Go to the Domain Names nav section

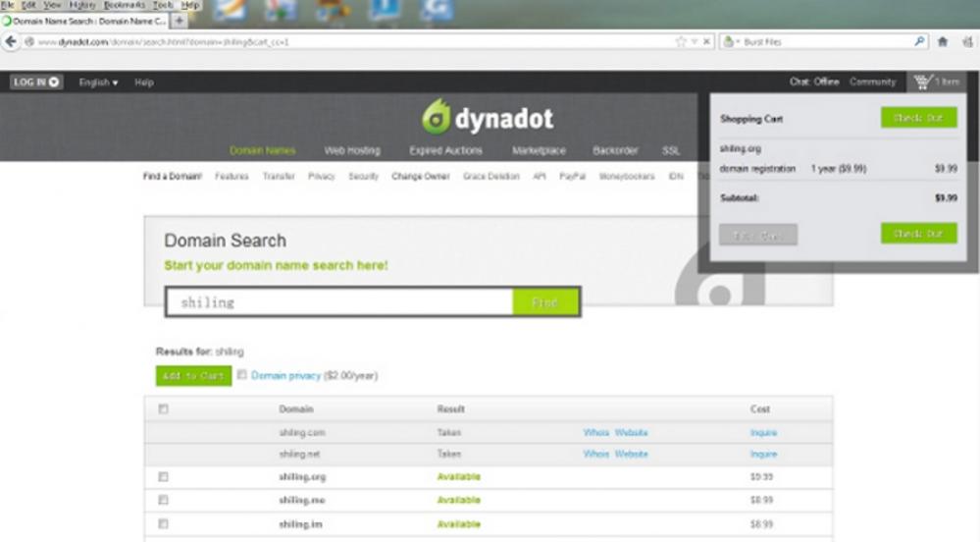tap(263, 151)
